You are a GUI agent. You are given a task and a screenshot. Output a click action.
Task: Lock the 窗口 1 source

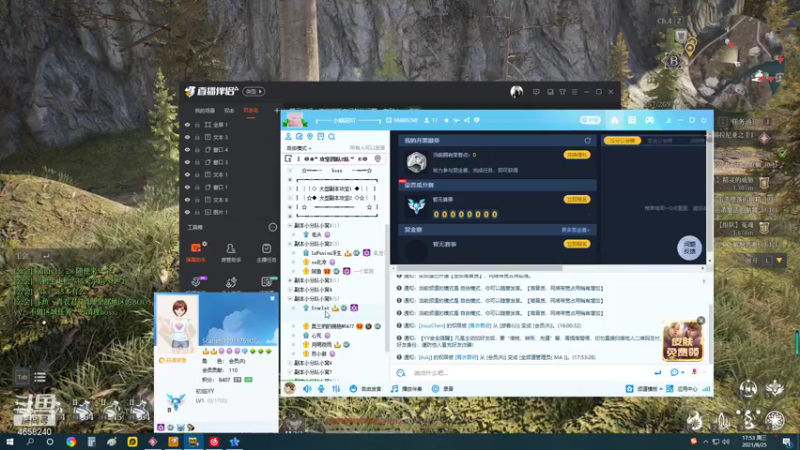tap(197, 187)
